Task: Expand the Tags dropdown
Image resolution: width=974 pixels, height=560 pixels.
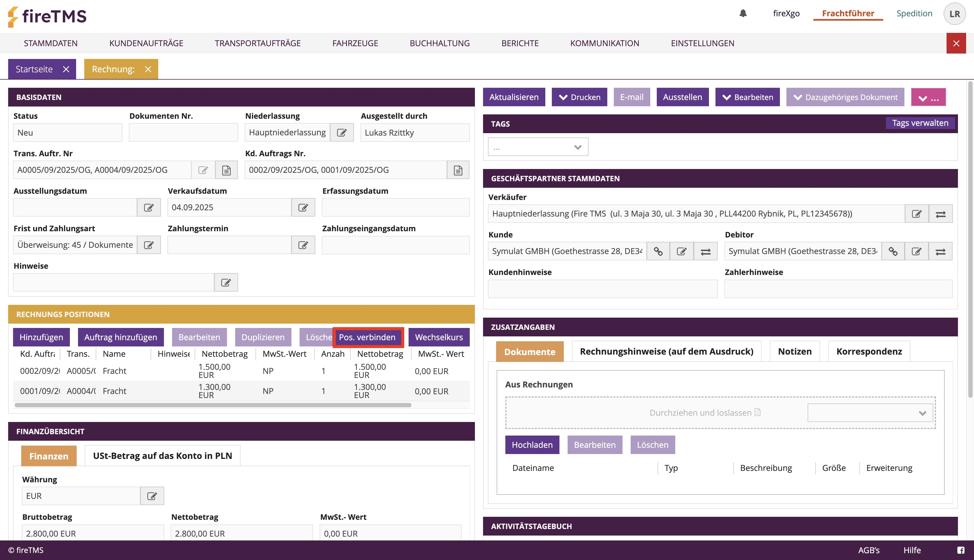Action: [538, 147]
